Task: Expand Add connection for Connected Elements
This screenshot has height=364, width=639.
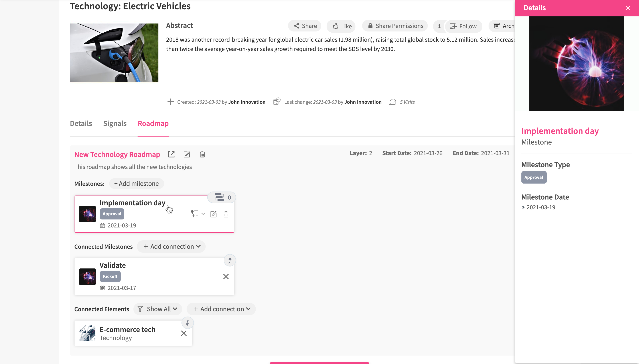Action: click(x=221, y=309)
